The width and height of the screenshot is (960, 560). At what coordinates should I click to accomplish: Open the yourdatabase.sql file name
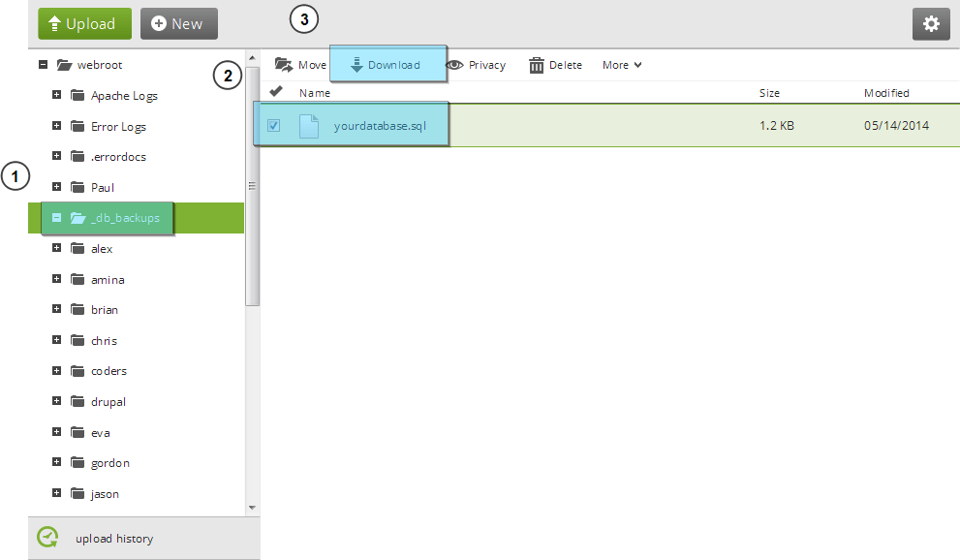380,125
